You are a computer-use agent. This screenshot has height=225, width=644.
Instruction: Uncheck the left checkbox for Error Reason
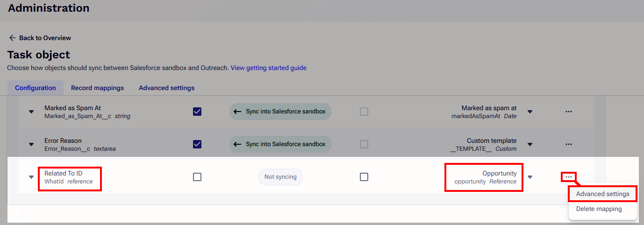click(x=197, y=144)
